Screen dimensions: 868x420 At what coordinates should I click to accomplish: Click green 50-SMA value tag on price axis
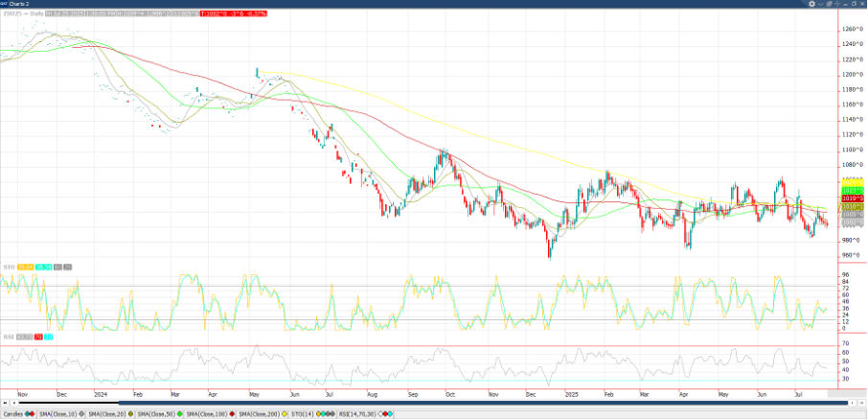[853, 190]
